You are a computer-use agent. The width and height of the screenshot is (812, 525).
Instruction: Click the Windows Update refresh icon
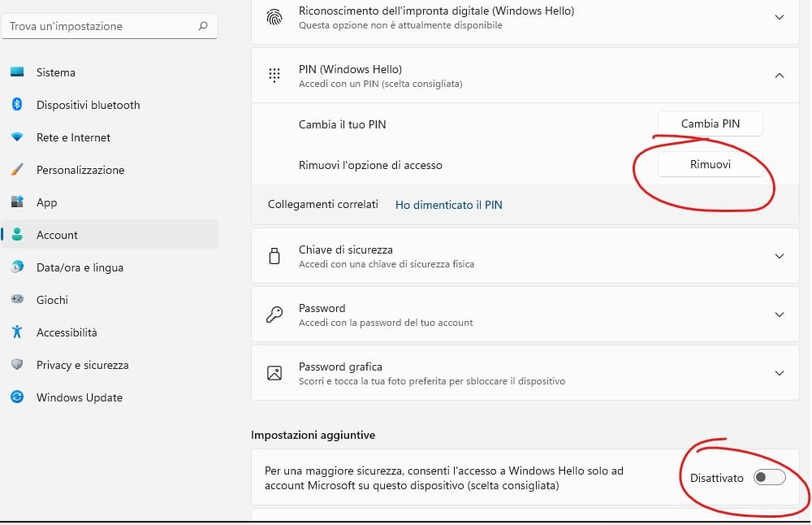(17, 397)
